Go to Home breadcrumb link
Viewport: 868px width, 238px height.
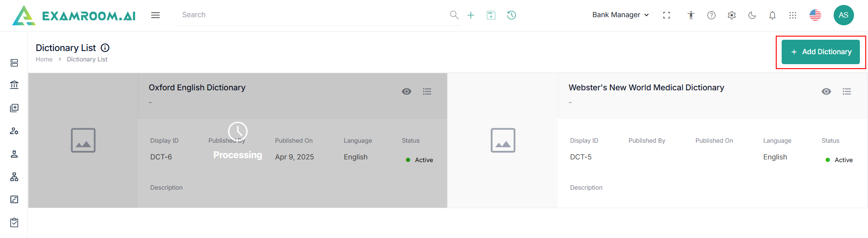point(44,59)
